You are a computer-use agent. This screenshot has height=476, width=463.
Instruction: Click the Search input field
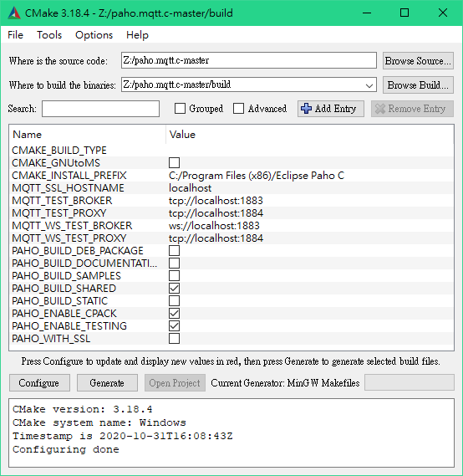tap(100, 109)
